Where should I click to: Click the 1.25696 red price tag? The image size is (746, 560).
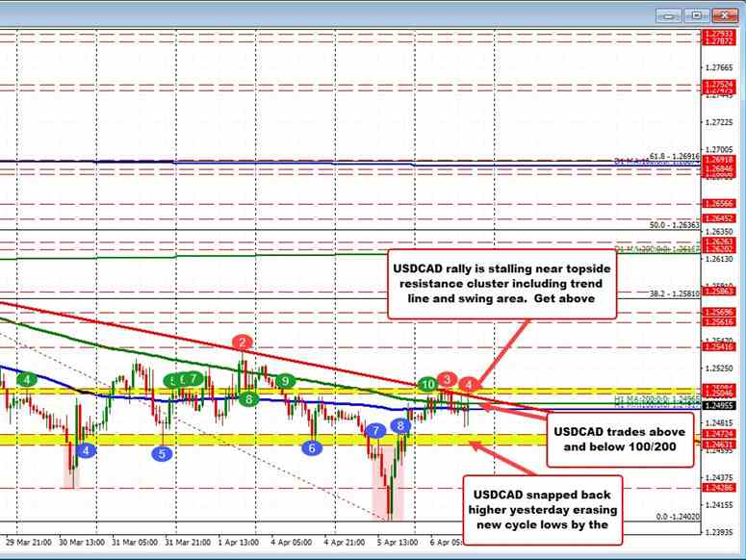(718, 313)
